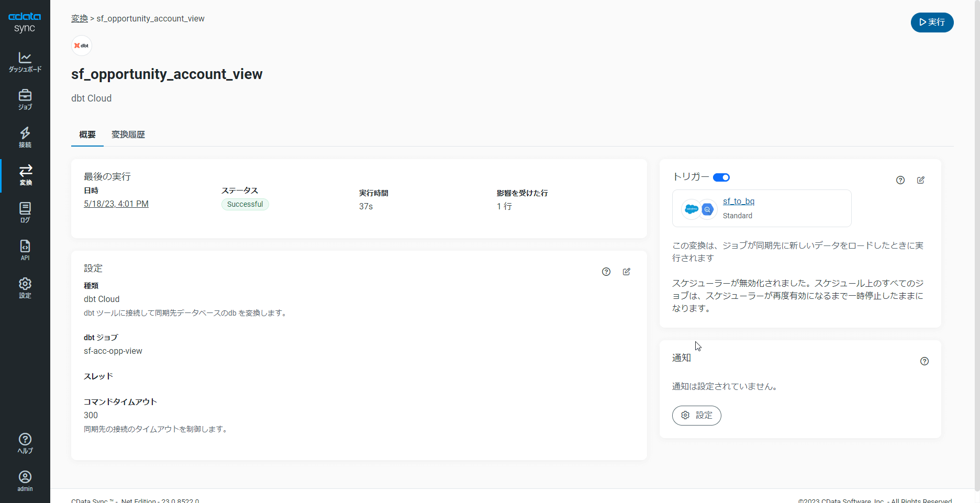Select the 概要 overview tab
Screen dimensions: 980x503
(87, 135)
